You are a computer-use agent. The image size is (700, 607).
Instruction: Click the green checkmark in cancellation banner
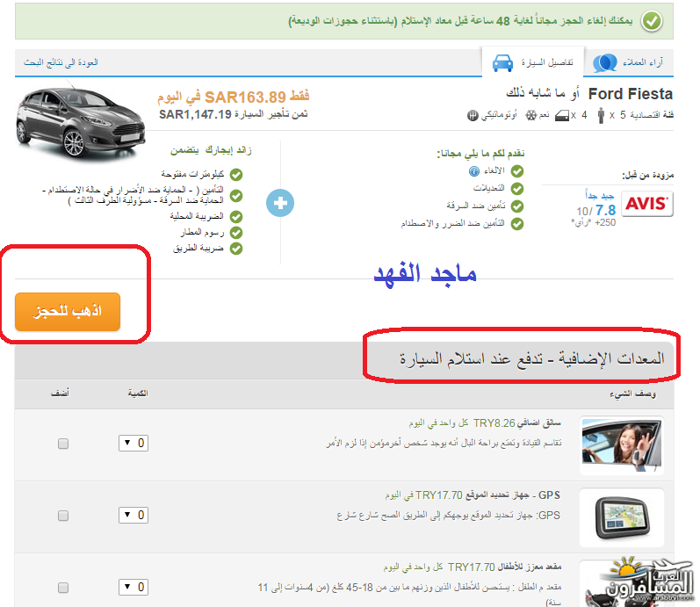click(x=652, y=21)
